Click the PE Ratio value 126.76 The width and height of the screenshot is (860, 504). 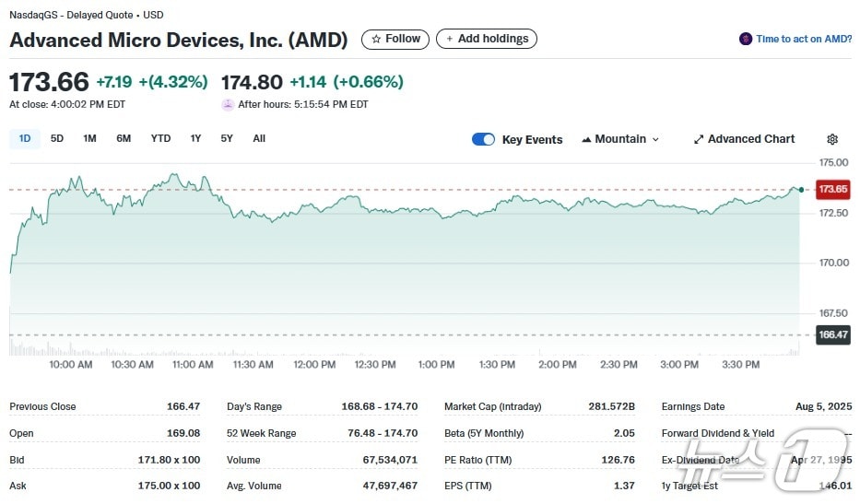[x=618, y=460]
